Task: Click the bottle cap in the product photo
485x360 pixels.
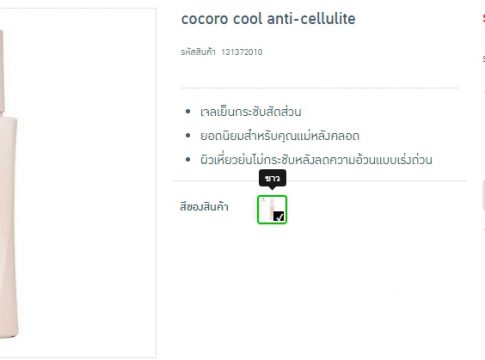Action: click(x=2, y=72)
